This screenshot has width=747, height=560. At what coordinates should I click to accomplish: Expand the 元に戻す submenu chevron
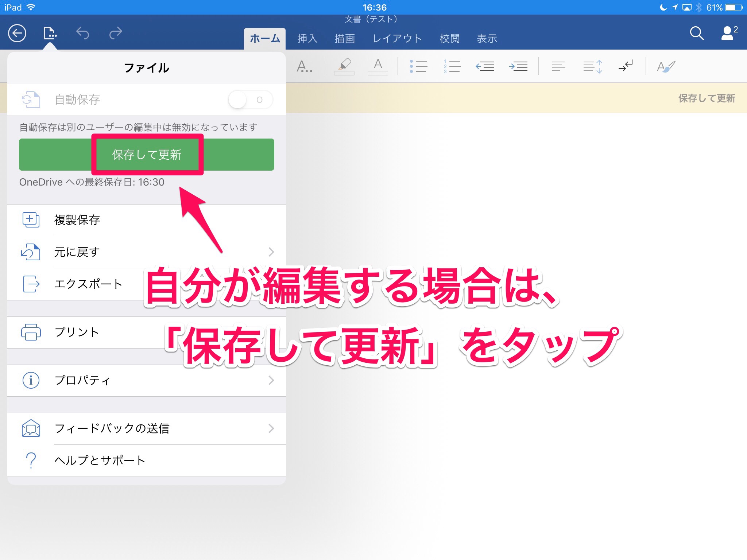click(x=271, y=252)
